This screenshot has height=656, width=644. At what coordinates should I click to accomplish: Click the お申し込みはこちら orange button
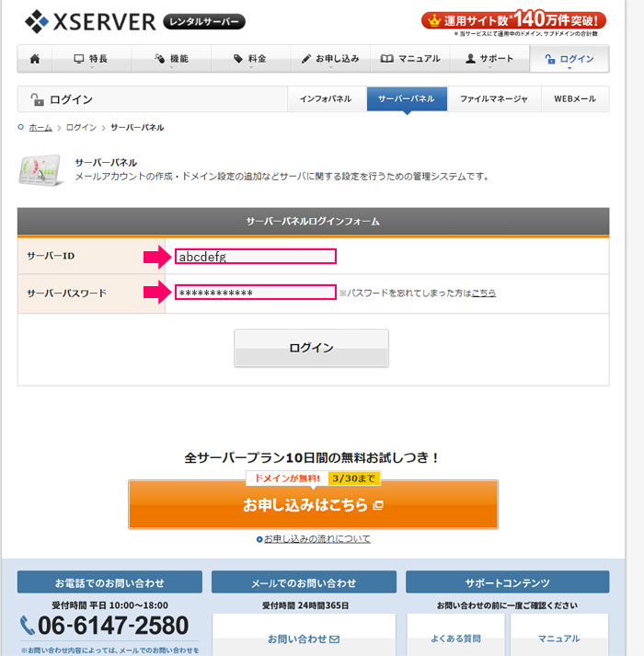(x=313, y=504)
